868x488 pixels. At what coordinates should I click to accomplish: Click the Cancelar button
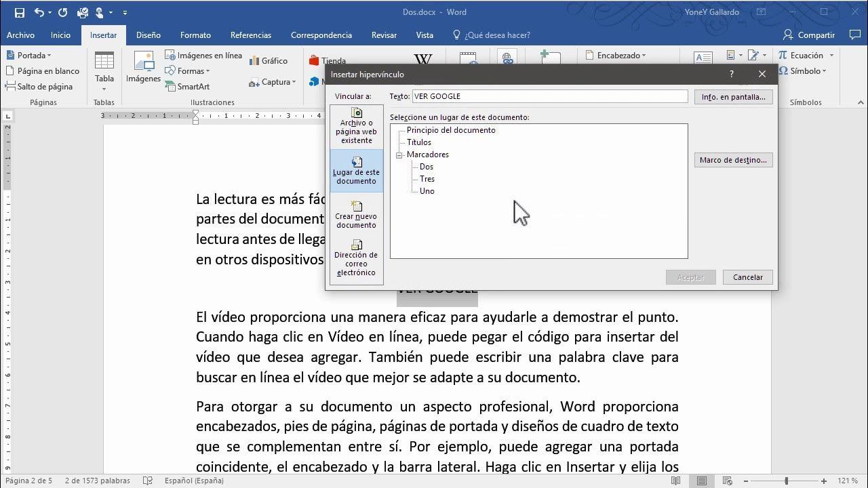[747, 277]
